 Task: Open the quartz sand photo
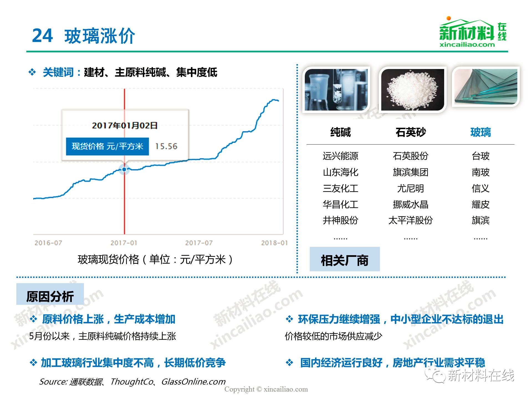tap(413, 90)
